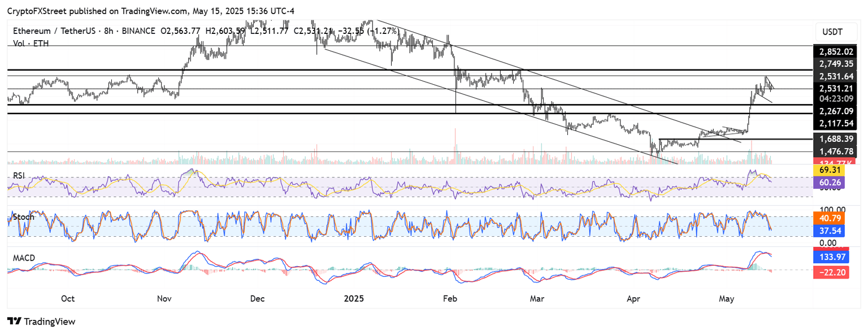Viewport: 868px width, 334px height.
Task: Click the Nov label on time axis
Action: tap(164, 298)
